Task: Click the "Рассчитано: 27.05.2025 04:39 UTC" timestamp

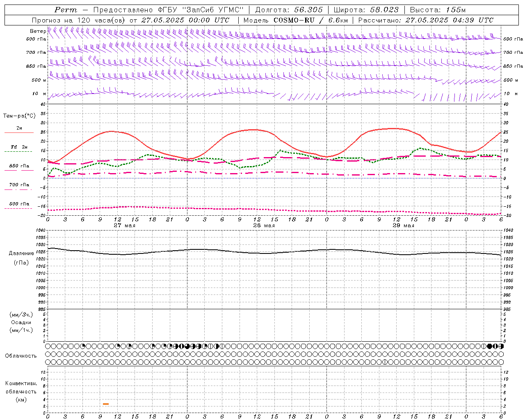Action: point(426,20)
